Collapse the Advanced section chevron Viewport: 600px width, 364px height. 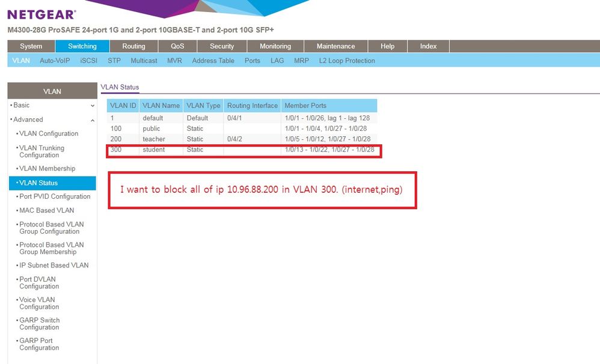tap(92, 120)
